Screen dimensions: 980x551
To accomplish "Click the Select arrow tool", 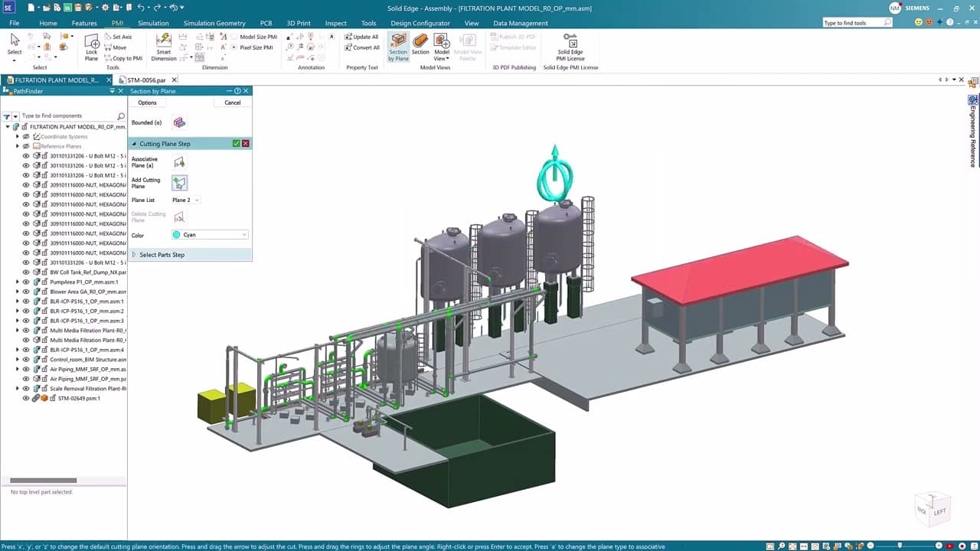I will pos(15,44).
